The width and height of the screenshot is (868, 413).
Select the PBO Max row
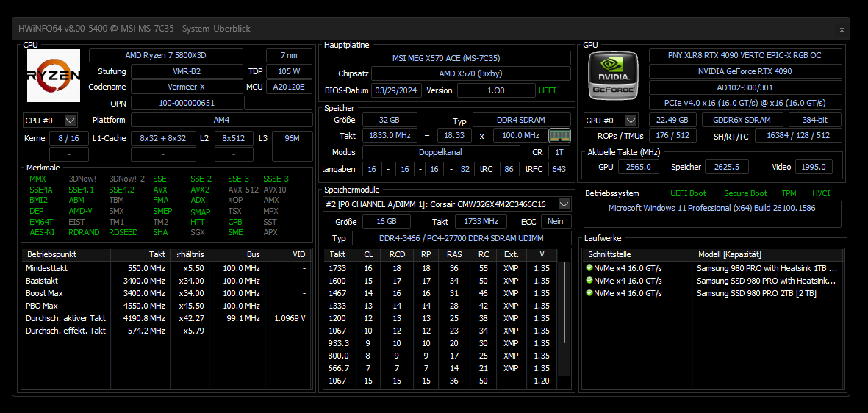[166, 306]
